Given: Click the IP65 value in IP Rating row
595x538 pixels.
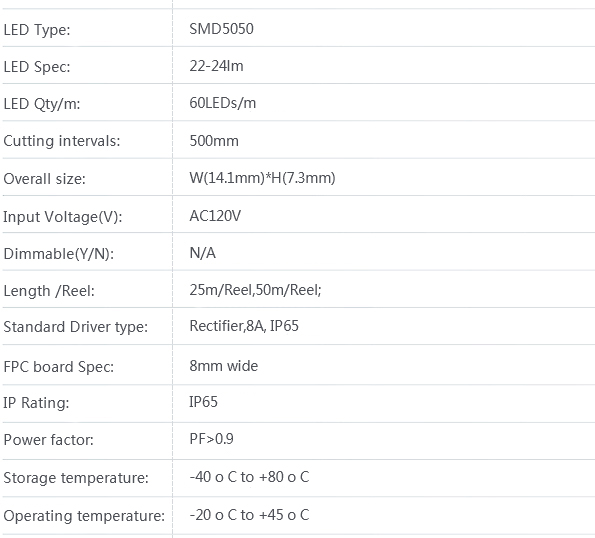Looking at the screenshot, I should tap(203, 402).
